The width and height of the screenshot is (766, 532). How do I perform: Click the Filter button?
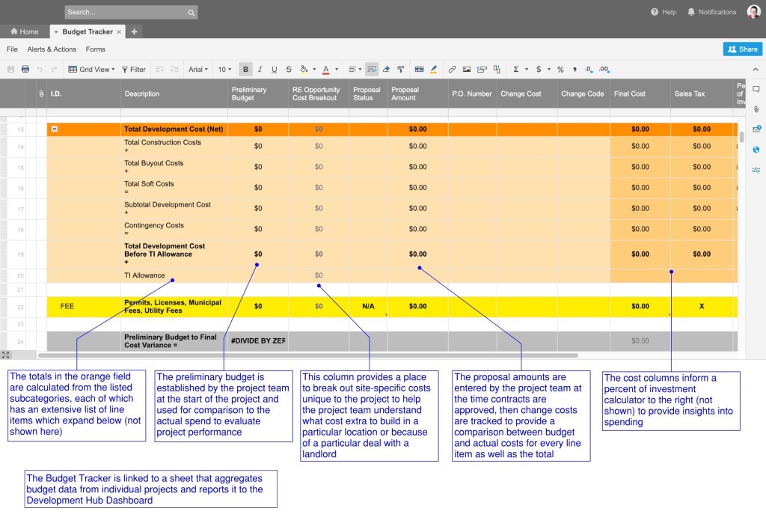pos(134,70)
